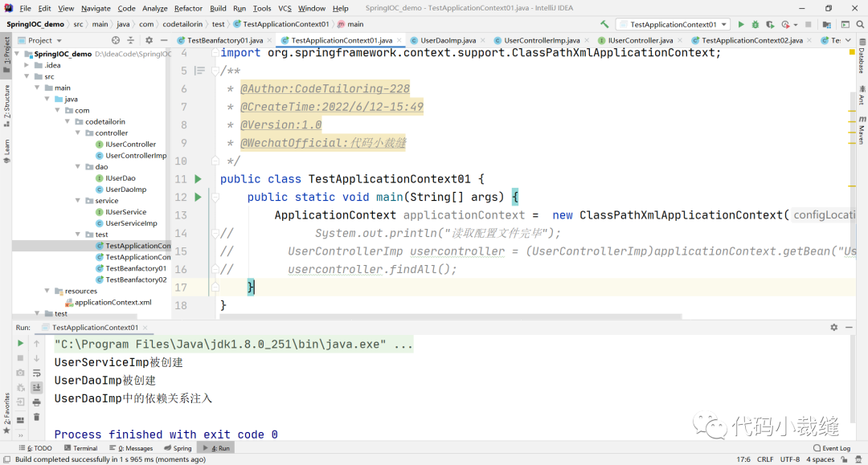Show hidden editor tabs chevron
The height and width of the screenshot is (465, 868).
848,40
